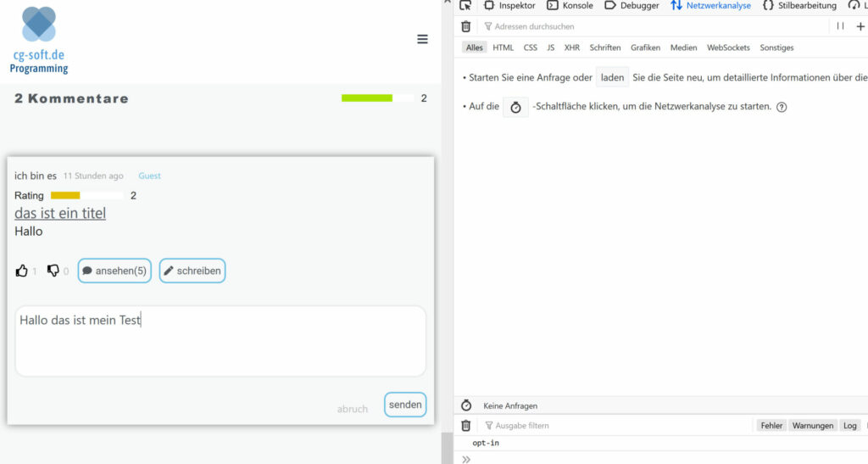Viewport: 868px width, 464px height.
Task: Filter requests by Medien
Action: (x=684, y=48)
